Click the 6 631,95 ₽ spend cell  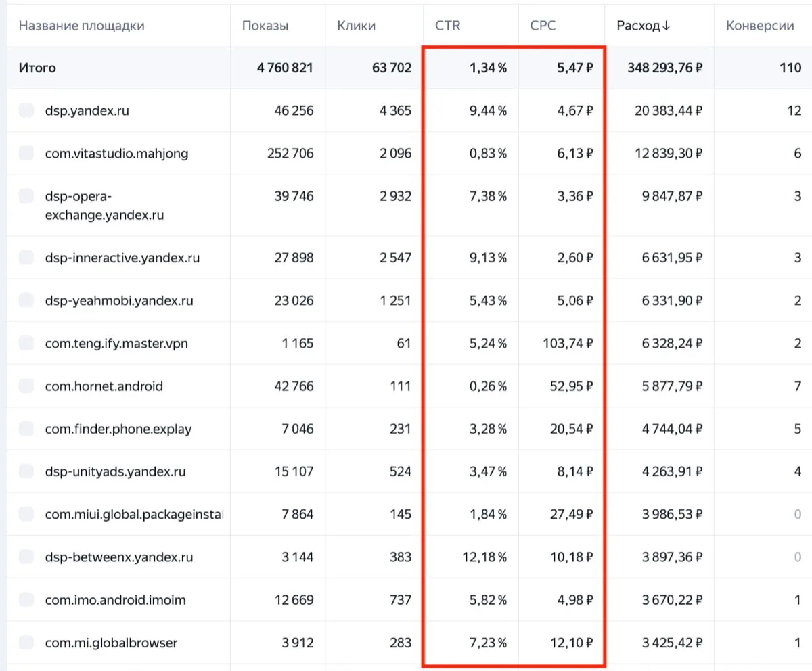click(672, 258)
